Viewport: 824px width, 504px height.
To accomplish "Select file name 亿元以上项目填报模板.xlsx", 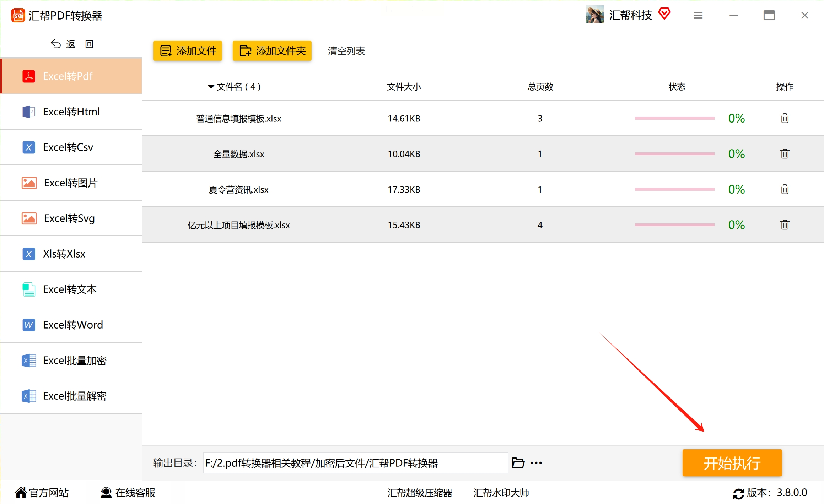I will pyautogui.click(x=239, y=225).
